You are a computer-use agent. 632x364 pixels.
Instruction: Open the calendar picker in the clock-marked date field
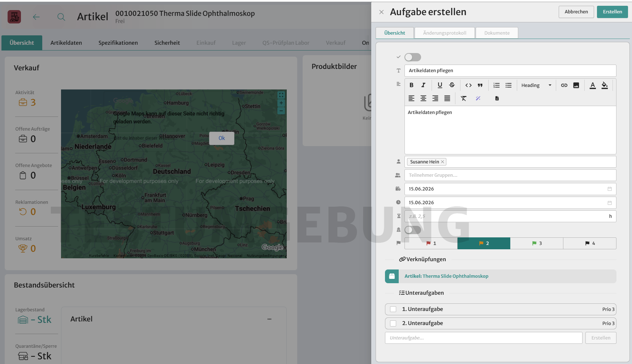pos(610,203)
